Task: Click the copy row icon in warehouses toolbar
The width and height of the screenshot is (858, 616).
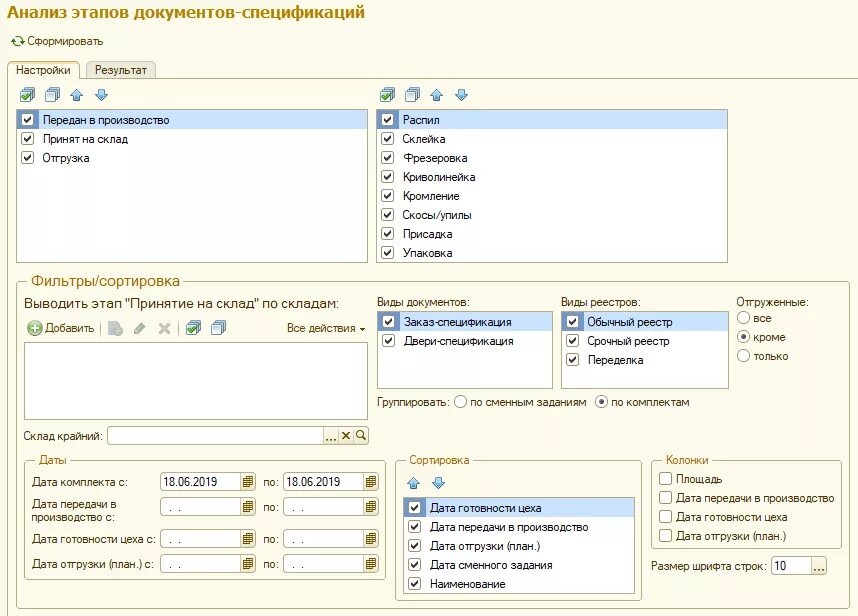Action: point(115,328)
